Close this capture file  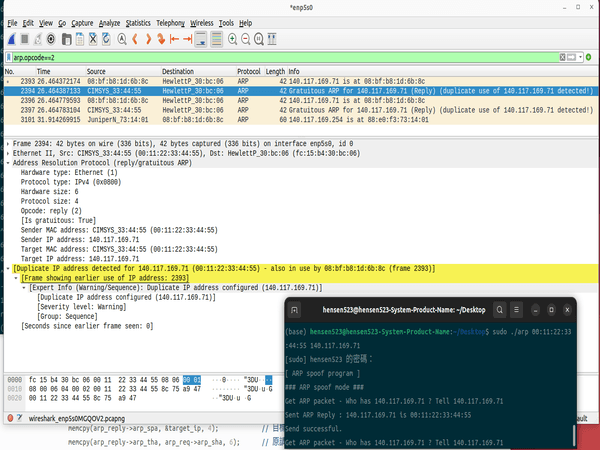coord(93,39)
